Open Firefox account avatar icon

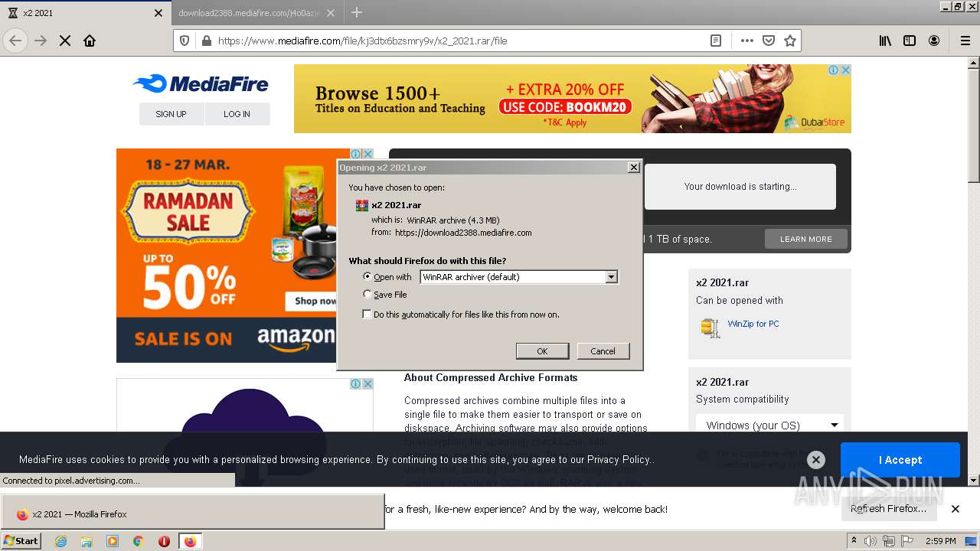[x=934, y=41]
